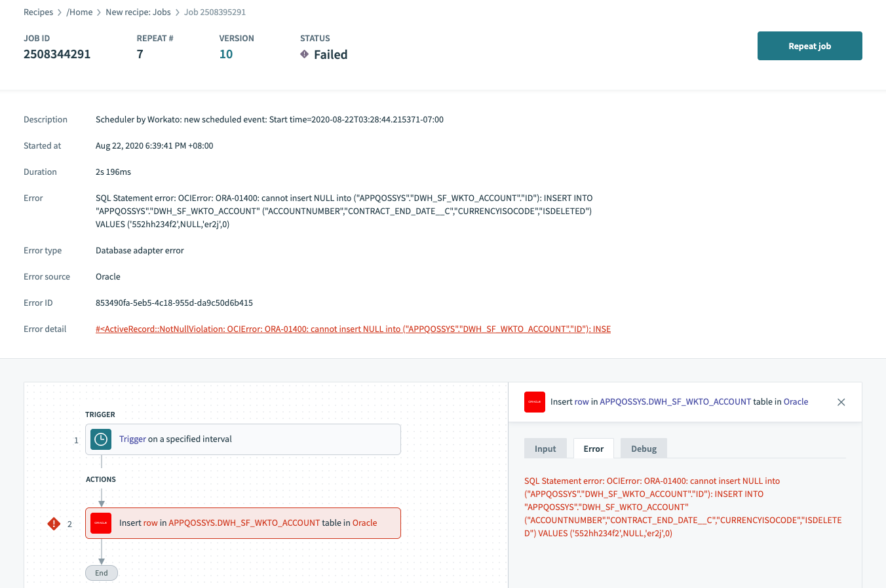Select the Trigger on a specified interval step
The height and width of the screenshot is (588, 886).
click(x=242, y=439)
